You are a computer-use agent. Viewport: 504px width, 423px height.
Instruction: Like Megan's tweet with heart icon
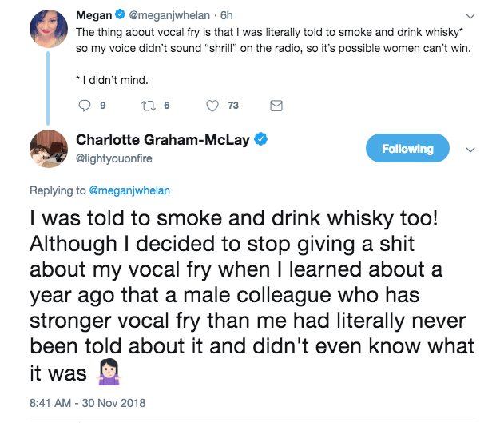click(x=212, y=105)
